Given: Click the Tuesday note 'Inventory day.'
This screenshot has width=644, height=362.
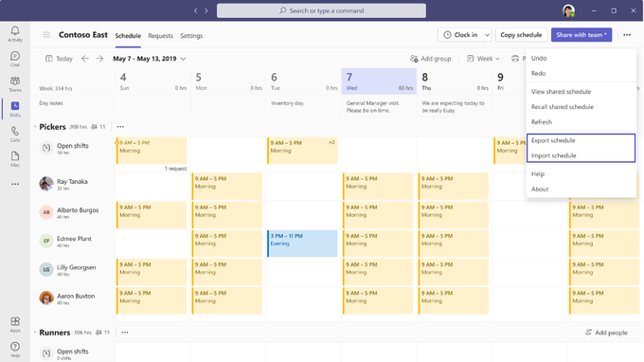Looking at the screenshot, I should click(x=288, y=103).
